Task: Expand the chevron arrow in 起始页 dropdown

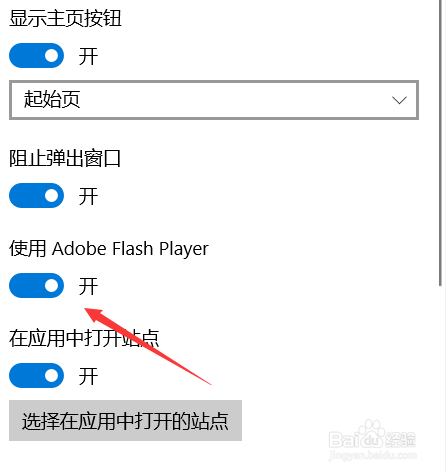Action: (399, 100)
